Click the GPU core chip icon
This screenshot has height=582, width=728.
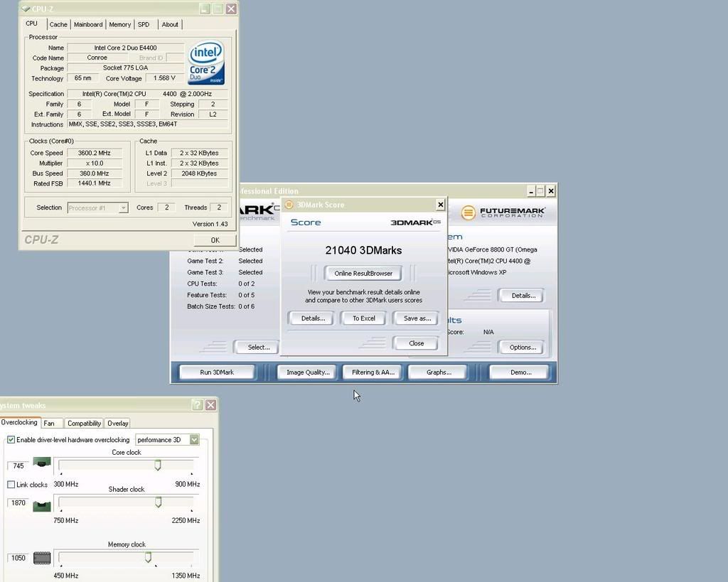pos(41,463)
